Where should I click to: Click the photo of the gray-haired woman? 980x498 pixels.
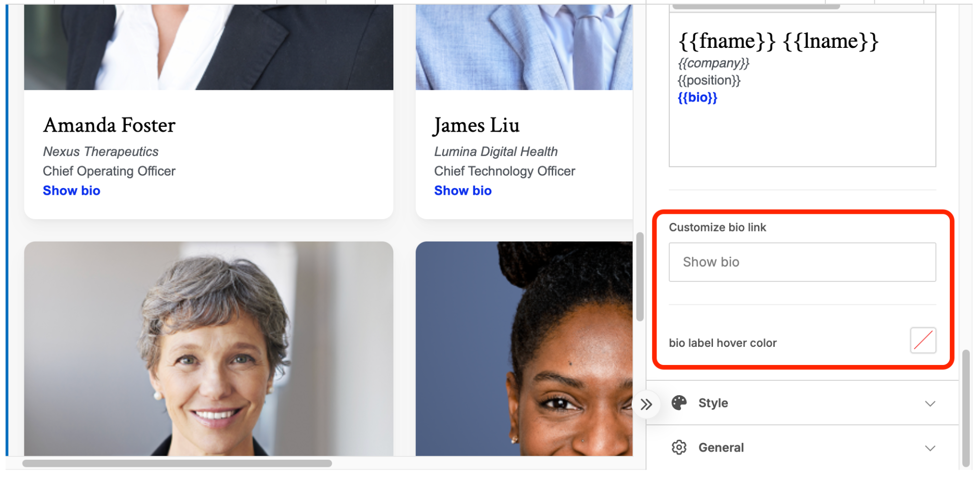[x=209, y=348]
